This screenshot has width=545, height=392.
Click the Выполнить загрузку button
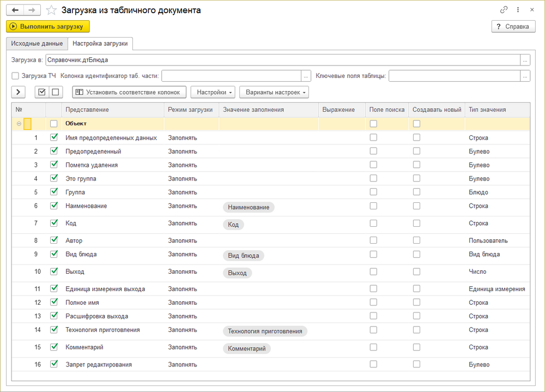[x=47, y=26]
